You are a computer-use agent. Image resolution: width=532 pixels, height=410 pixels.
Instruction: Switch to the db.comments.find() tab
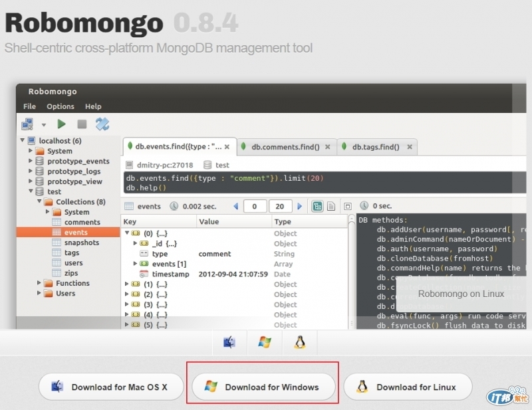pyautogui.click(x=285, y=147)
